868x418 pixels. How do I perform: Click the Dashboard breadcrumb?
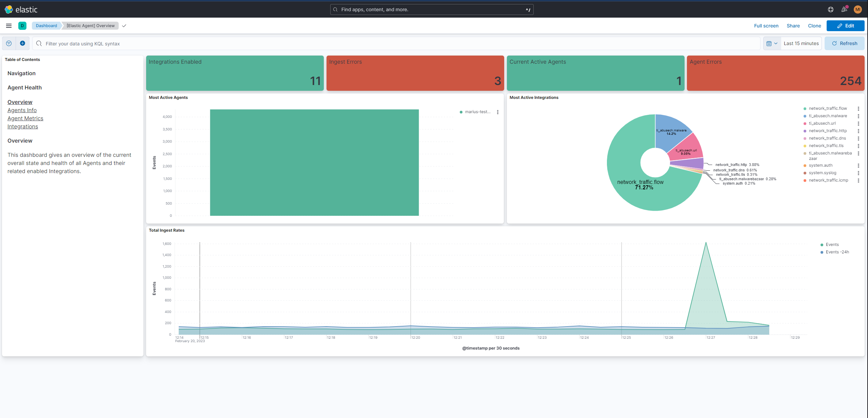point(46,25)
